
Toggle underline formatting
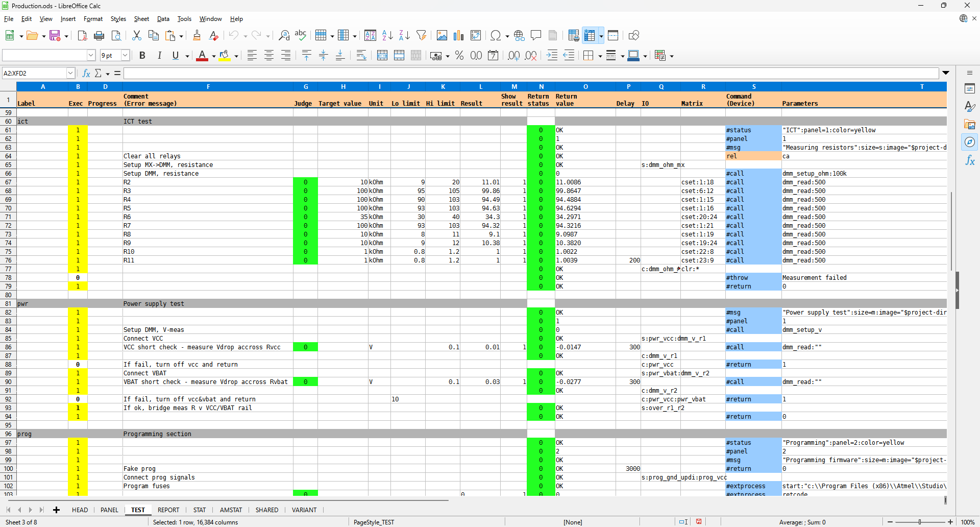176,56
